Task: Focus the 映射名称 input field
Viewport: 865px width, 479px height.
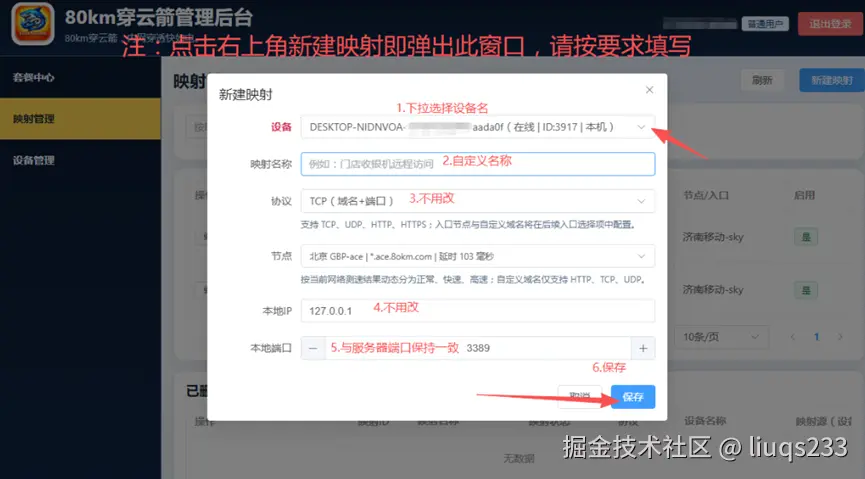Action: [x=478, y=164]
